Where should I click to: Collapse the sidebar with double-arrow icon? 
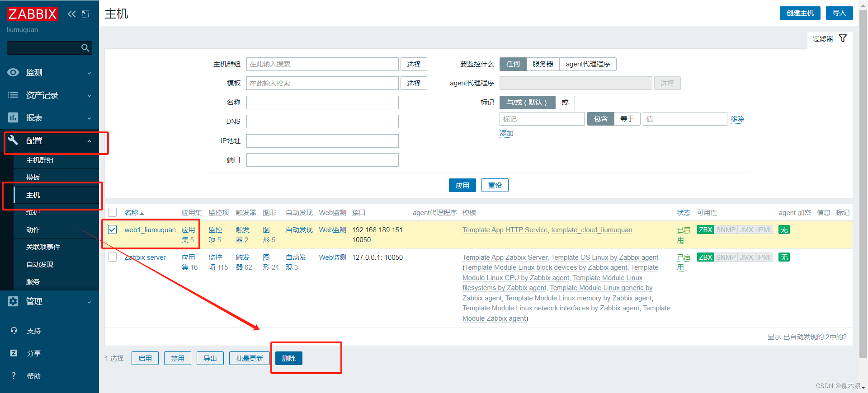click(72, 14)
